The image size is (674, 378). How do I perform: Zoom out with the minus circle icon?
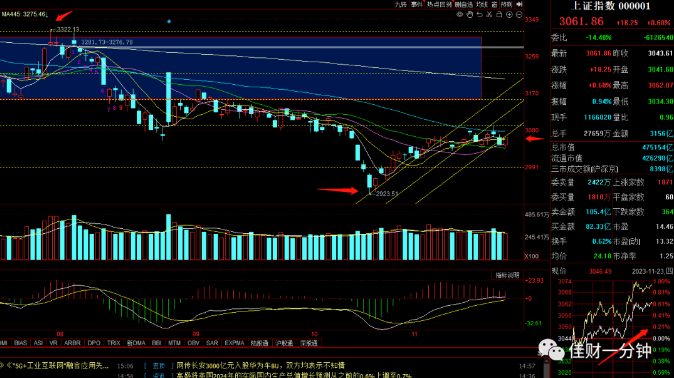(x=519, y=15)
